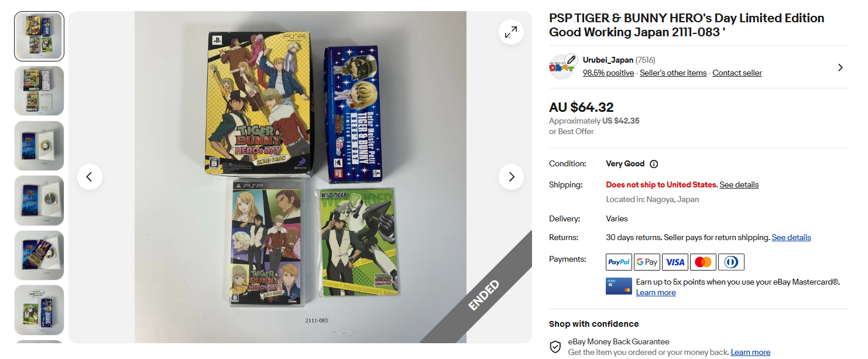Expand seller details with right chevron

click(x=840, y=67)
